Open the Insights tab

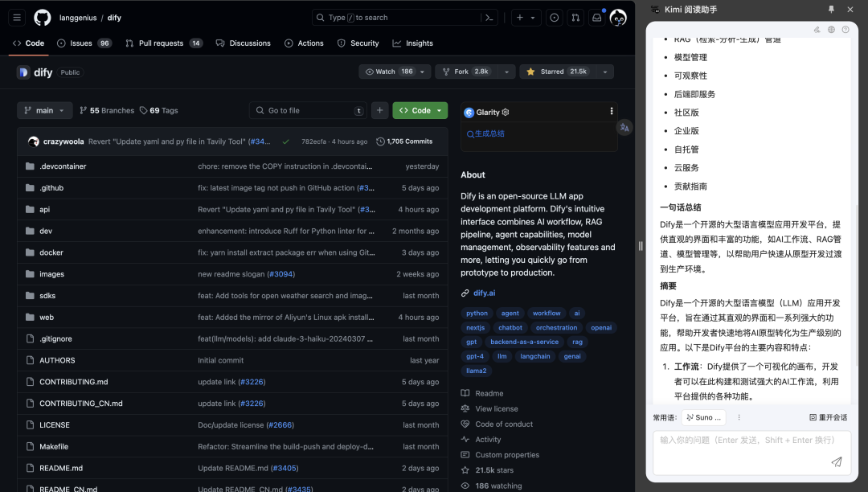pos(413,43)
